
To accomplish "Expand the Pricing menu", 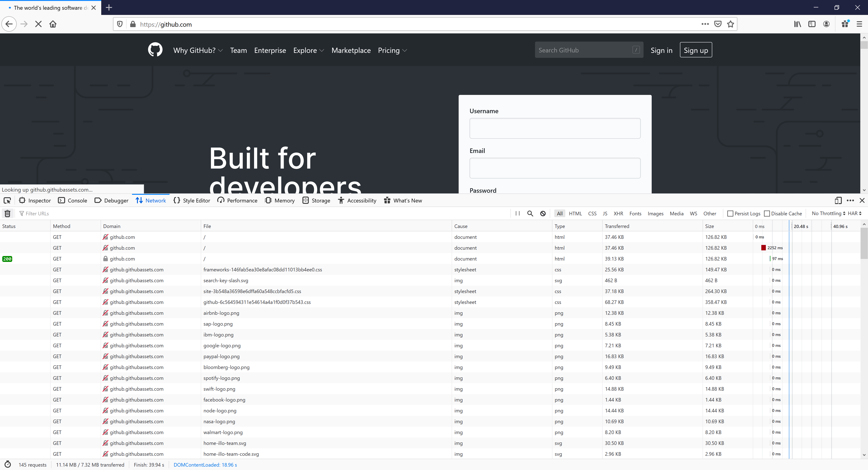I will 392,50.
